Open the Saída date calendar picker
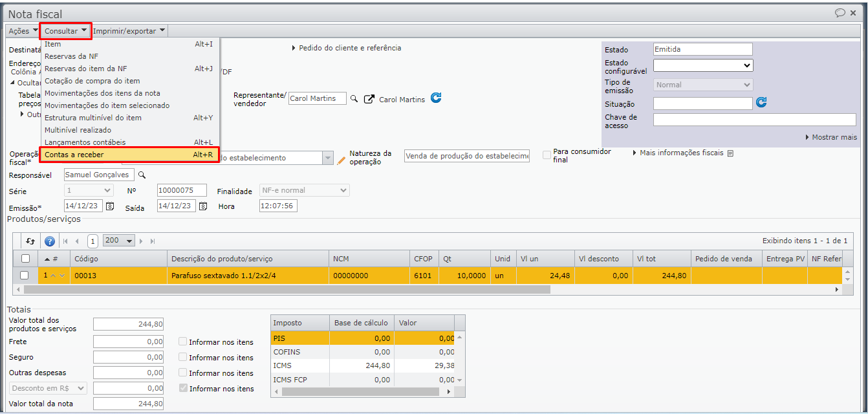 coord(203,206)
